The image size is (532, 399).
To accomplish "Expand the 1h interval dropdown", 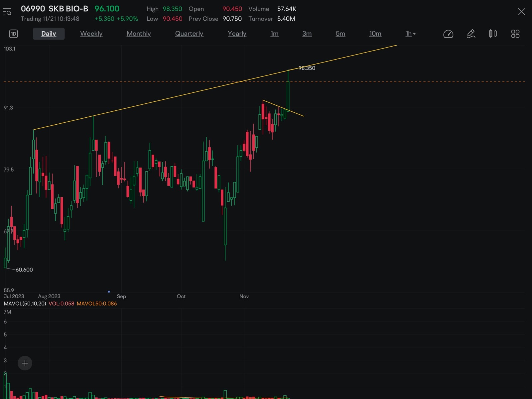I will [x=411, y=34].
